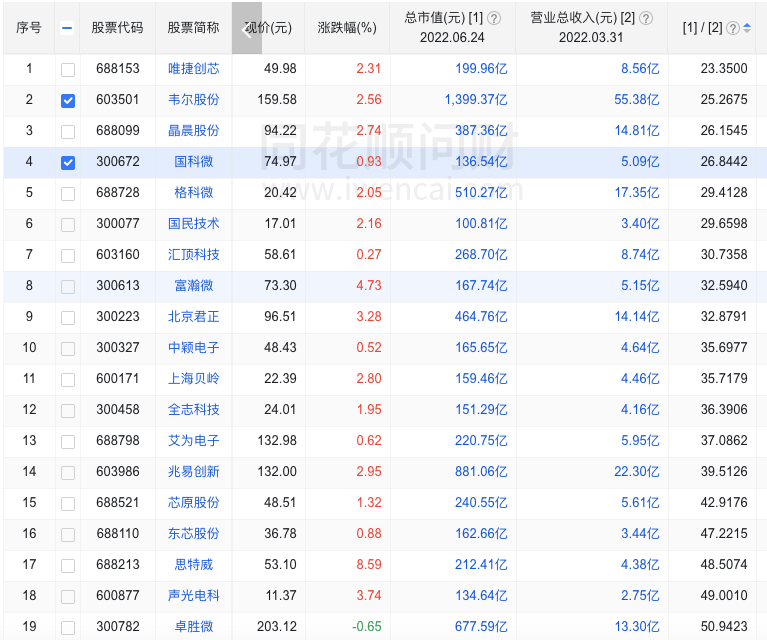
Task: Toggle select-all checkbox in header
Action: point(68,28)
